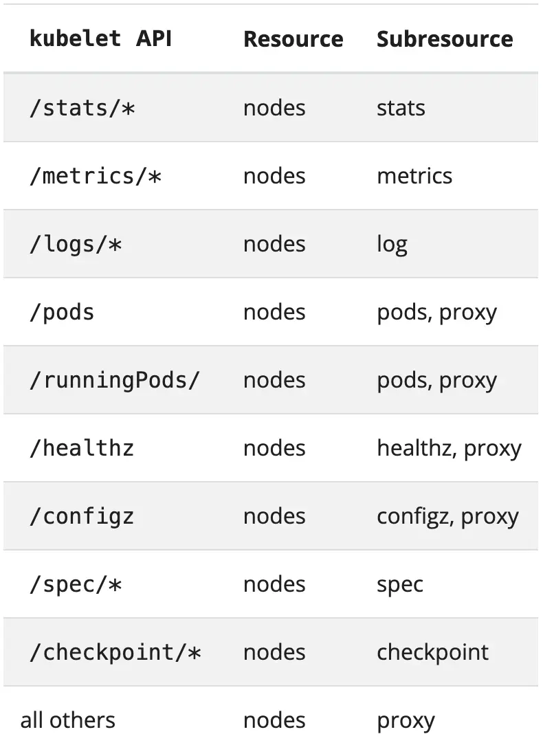Click the Resource column header
The image size is (543, 756).
click(293, 39)
